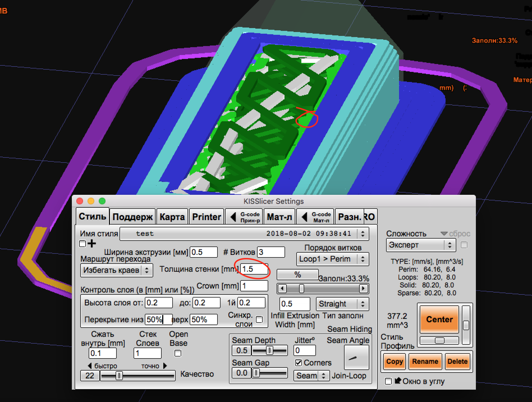Uncheck the Corners checkbox
Viewport: 532px width, 402px height.
point(298,363)
